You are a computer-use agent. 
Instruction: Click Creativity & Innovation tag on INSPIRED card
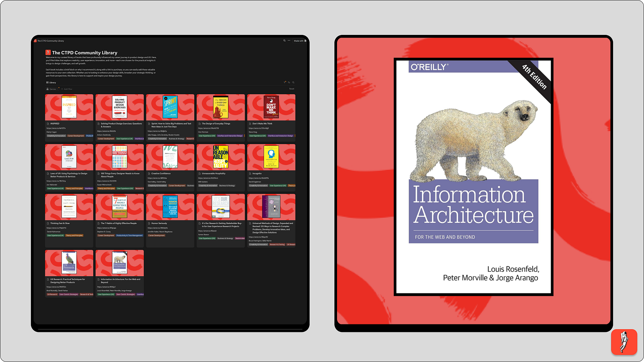(x=56, y=136)
